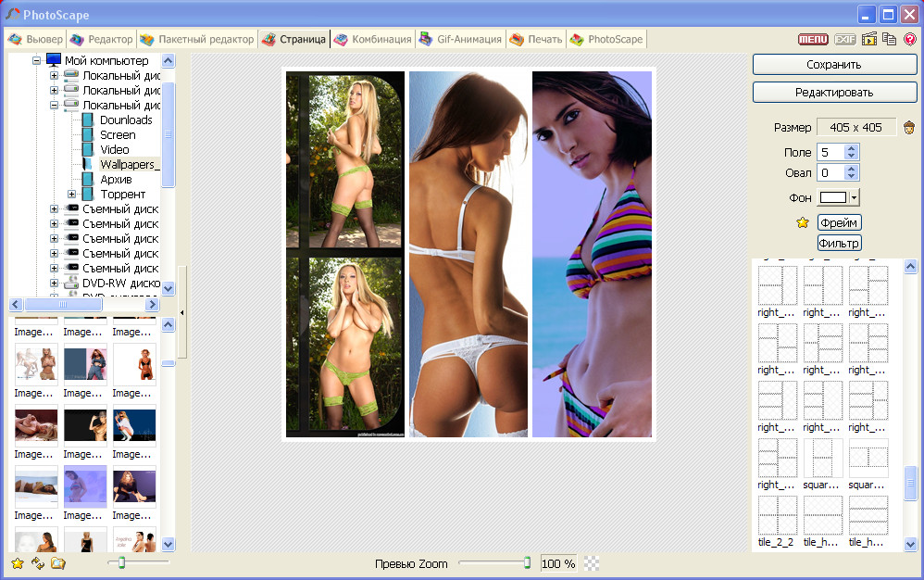The height and width of the screenshot is (580, 924).
Task: Choose the squar template with vertical side strips
Action: tap(823, 458)
